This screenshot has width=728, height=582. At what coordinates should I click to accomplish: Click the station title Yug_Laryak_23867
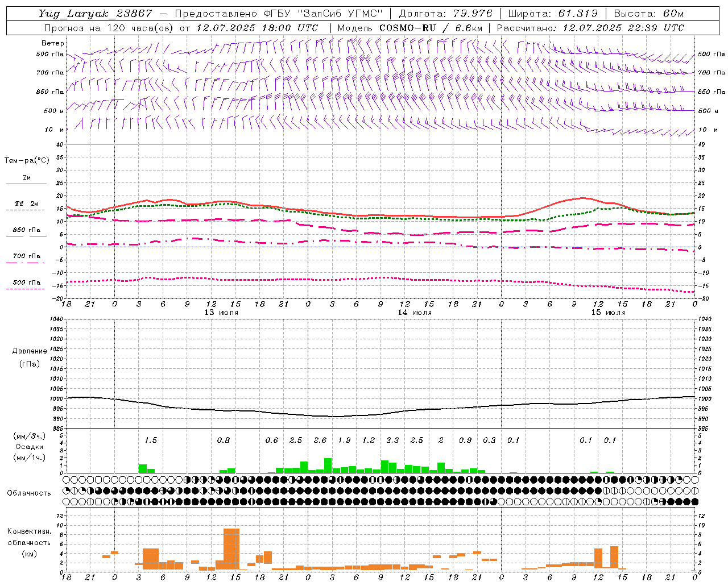[x=96, y=14]
